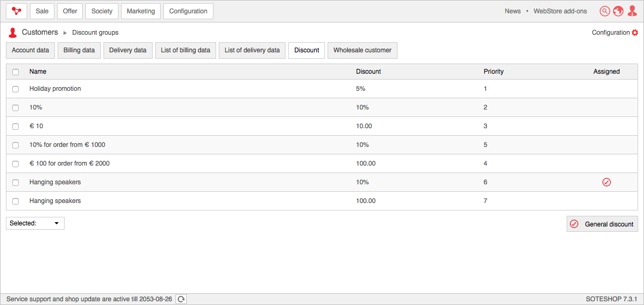This screenshot has width=644, height=305.
Task: Open the Sale menu
Action: (42, 11)
